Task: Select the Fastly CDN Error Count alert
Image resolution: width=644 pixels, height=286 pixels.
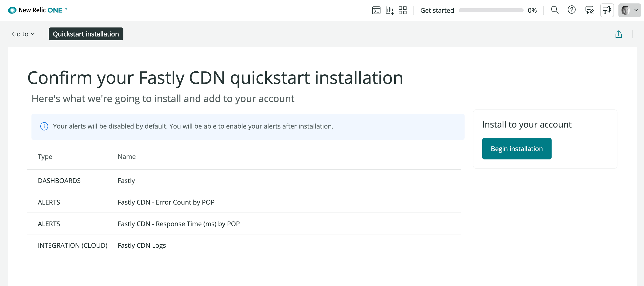Action: point(166,202)
